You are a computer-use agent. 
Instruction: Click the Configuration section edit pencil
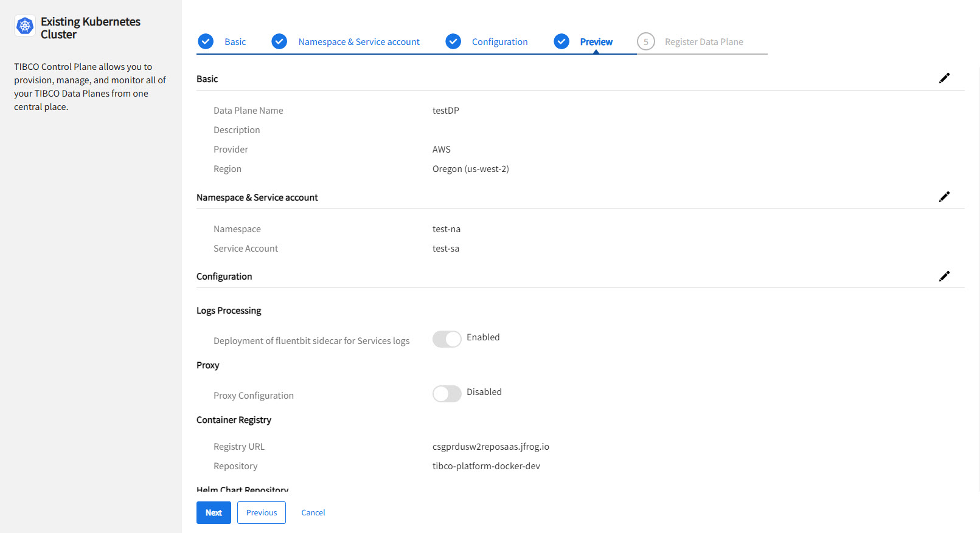coord(944,277)
